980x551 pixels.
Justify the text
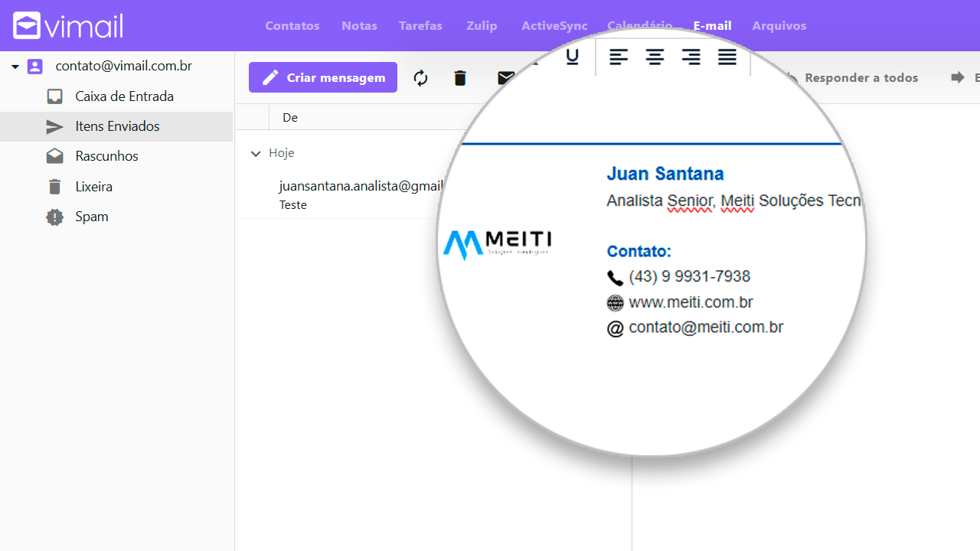click(x=727, y=57)
